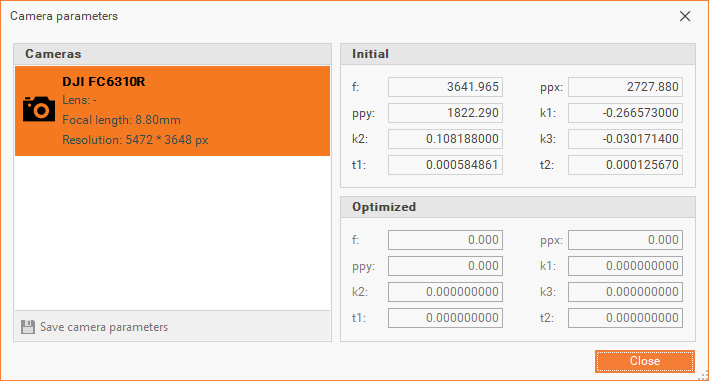
Task: Click the Optimized t1 field
Action: 445,318
